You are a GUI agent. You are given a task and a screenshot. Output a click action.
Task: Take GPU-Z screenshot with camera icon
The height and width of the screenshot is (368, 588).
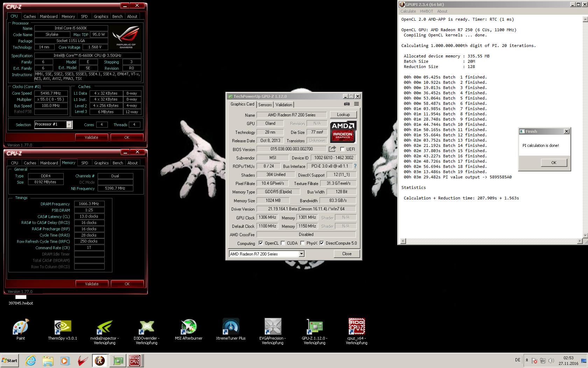346,104
